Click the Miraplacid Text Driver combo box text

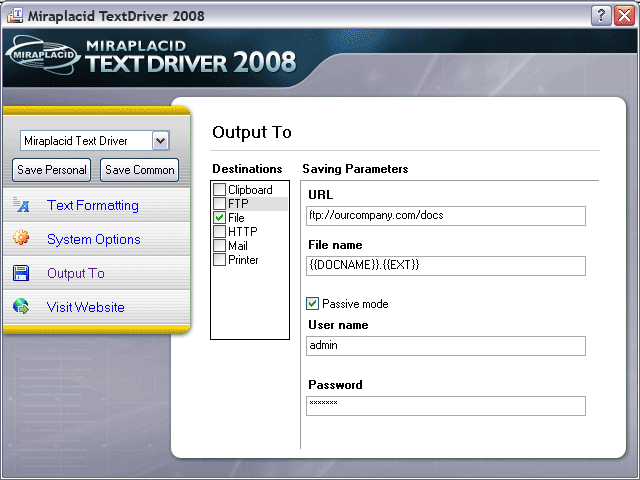(76, 141)
